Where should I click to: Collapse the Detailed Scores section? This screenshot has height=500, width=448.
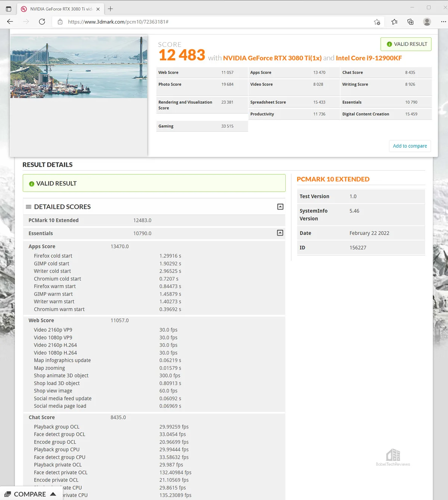280,207
